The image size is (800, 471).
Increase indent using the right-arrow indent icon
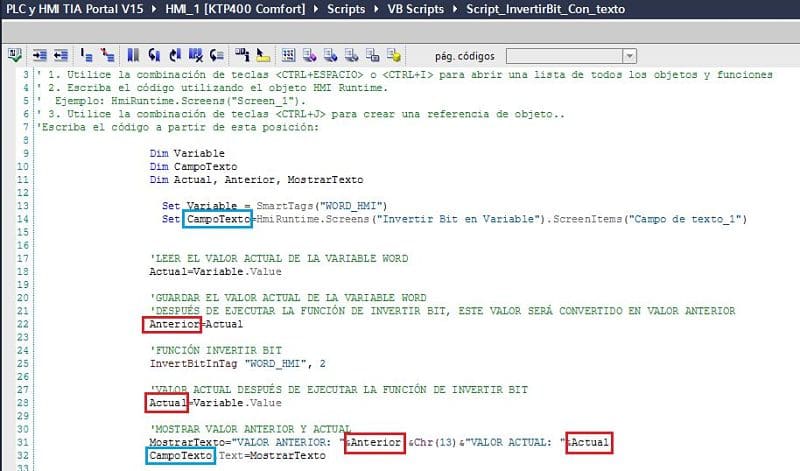tap(39, 55)
